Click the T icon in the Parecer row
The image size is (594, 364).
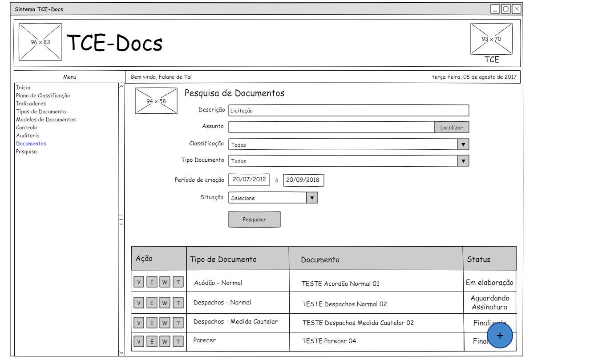(178, 341)
